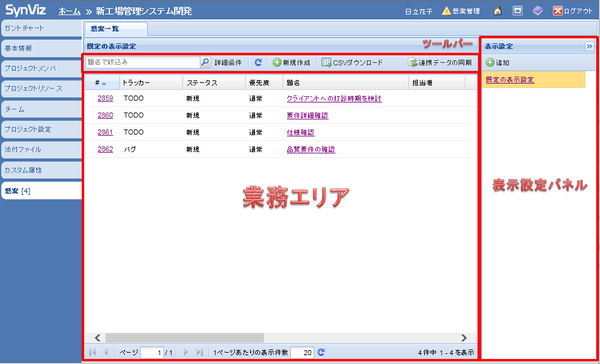The height and width of the screenshot is (364, 600).
Task: Open the home icon in header
Action: coord(498,11)
